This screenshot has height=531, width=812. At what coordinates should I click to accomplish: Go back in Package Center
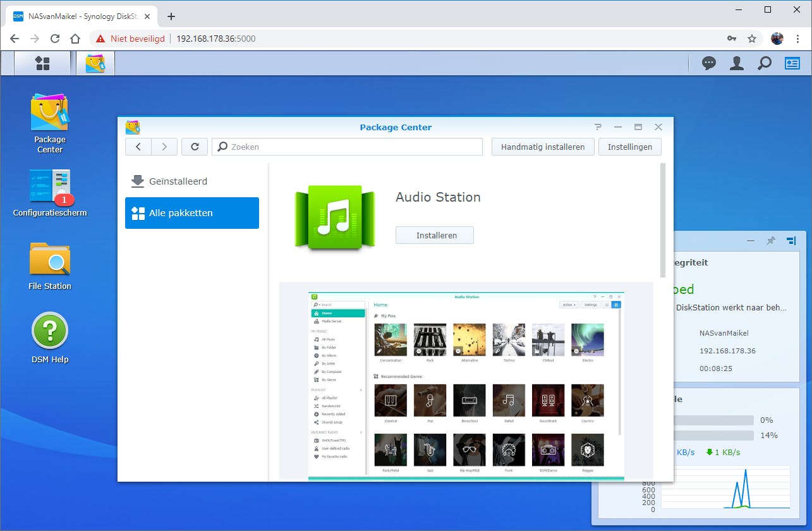(138, 147)
